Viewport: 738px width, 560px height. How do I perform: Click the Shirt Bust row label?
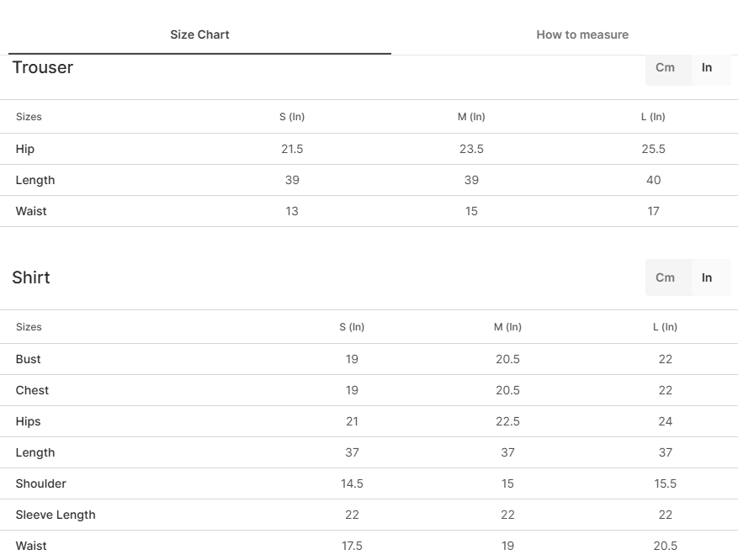pos(29,359)
